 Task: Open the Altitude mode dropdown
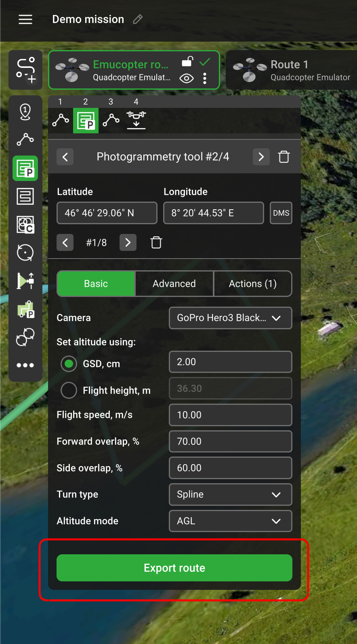230,521
